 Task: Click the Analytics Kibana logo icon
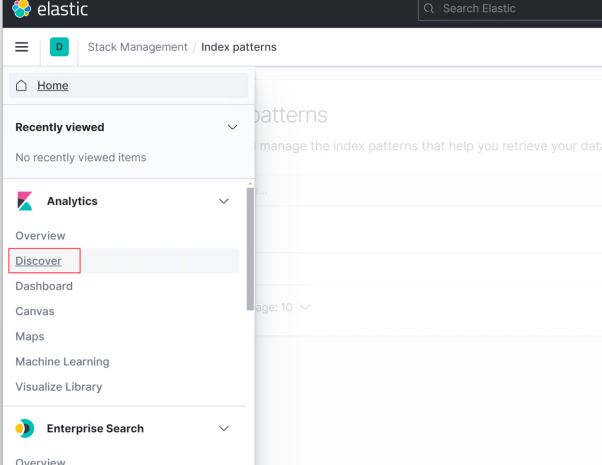[25, 201]
